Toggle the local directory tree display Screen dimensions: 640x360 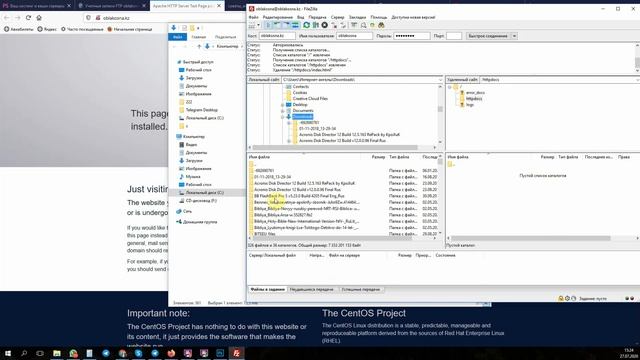(x=277, y=25)
